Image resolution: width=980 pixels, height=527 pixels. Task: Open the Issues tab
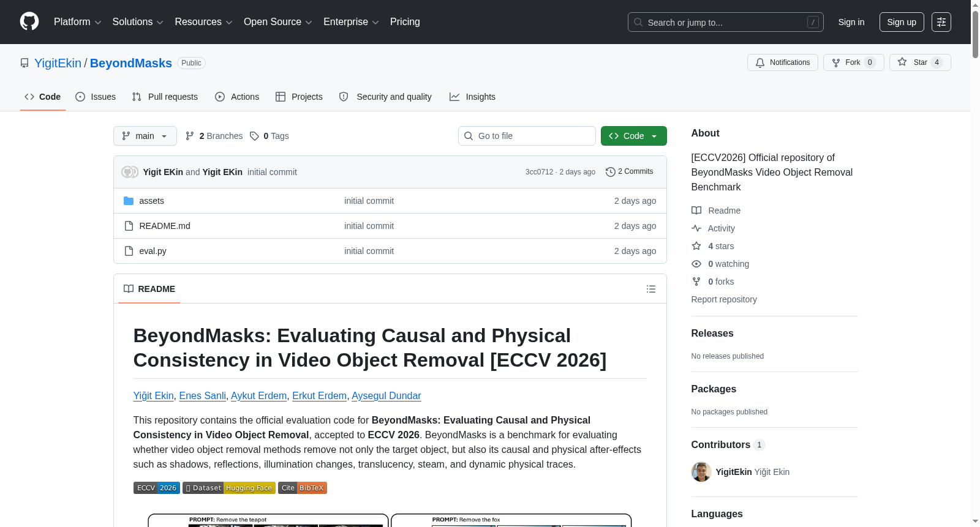tap(96, 97)
